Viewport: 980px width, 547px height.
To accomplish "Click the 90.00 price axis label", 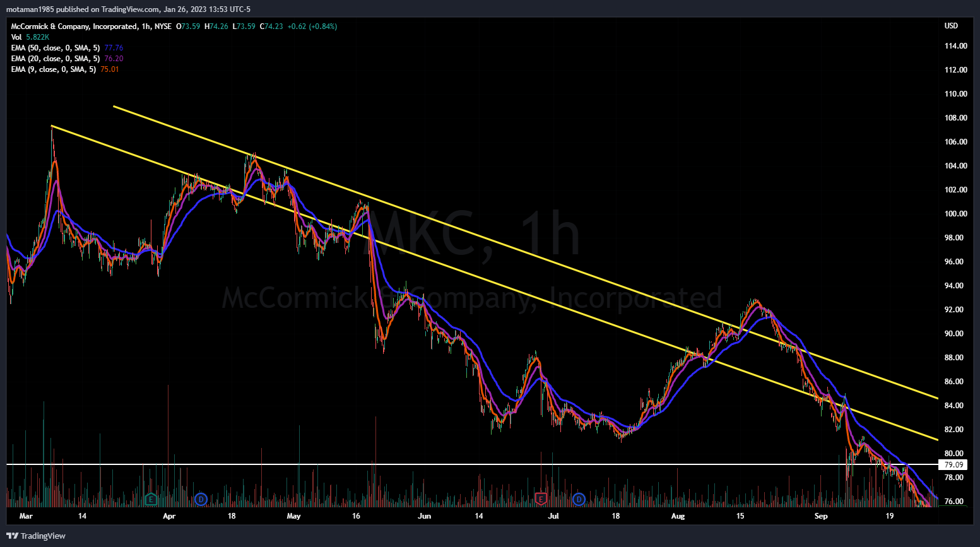I will (x=953, y=334).
